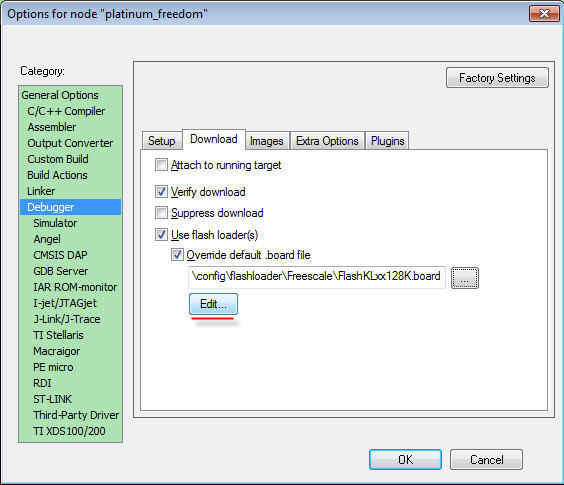
Task: Select CMSIS DAP category
Action: pos(60,255)
